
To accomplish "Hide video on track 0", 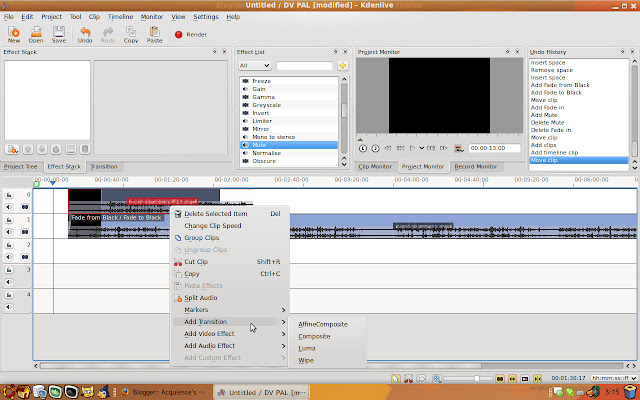I will tap(25, 207).
